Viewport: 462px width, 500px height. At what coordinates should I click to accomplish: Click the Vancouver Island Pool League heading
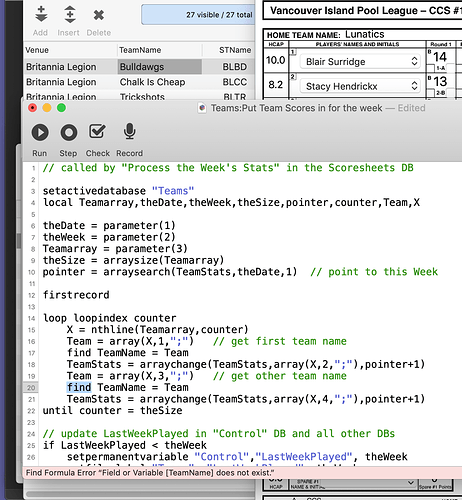(366, 11)
